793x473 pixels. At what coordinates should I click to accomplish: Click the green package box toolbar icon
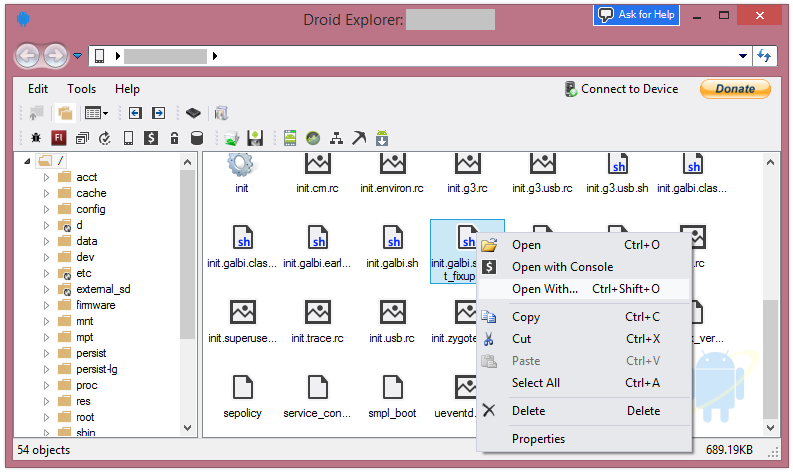click(232, 138)
